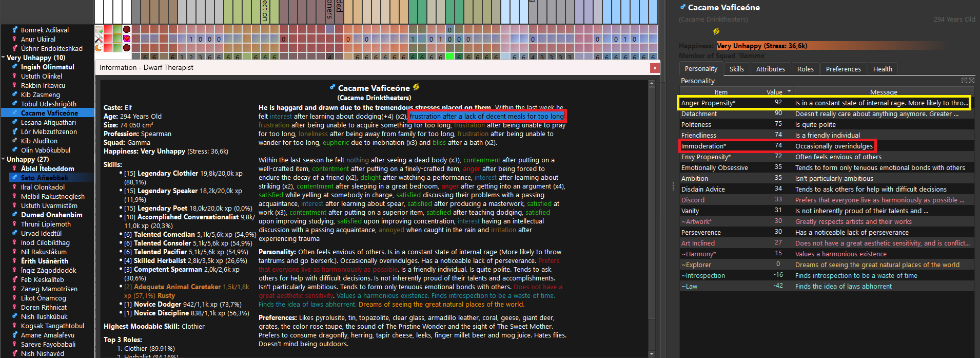Screen dimensions: 980x358
Task: Click the pink heart icon in Anur Ukiiral's row
Action: (x=127, y=39)
